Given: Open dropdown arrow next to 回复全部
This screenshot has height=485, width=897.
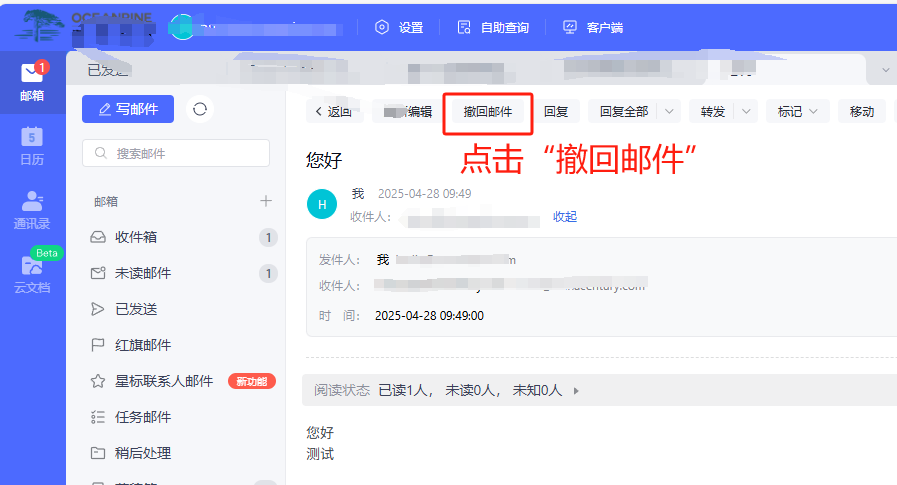Looking at the screenshot, I should [669, 112].
